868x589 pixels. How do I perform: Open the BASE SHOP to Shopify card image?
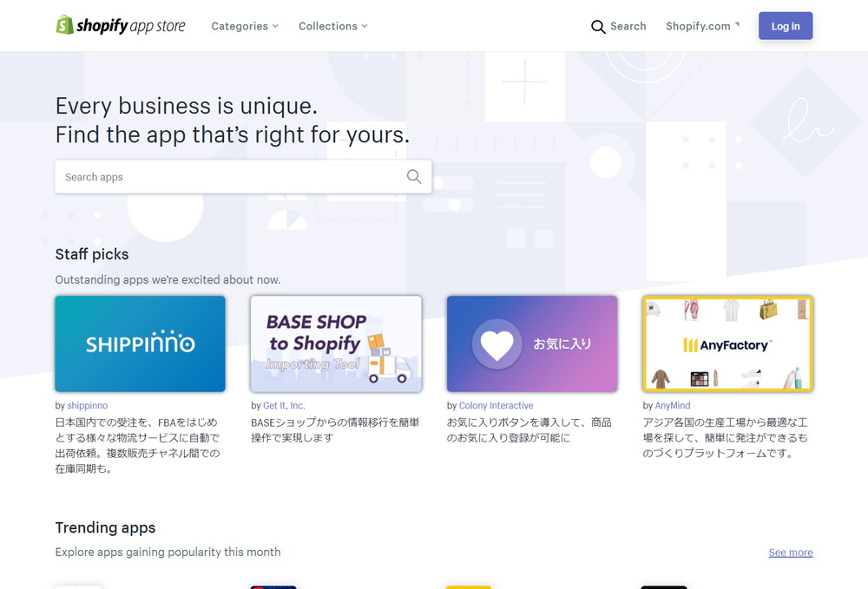(x=336, y=344)
